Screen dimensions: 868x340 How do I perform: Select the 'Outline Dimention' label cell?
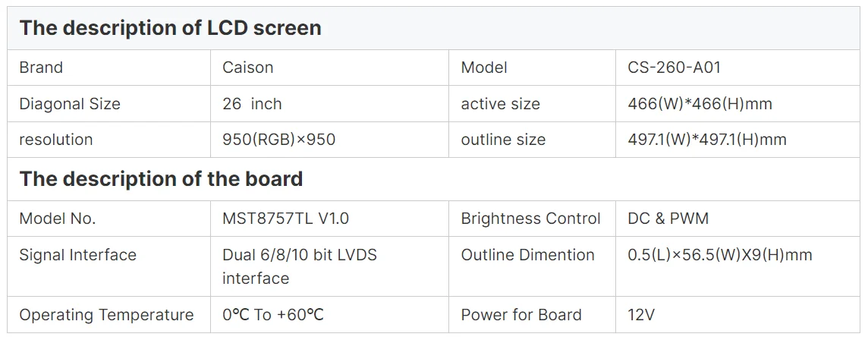point(527,255)
